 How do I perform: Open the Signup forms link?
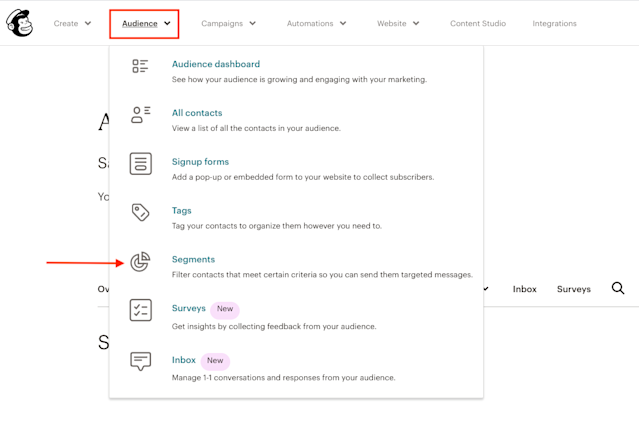point(200,162)
